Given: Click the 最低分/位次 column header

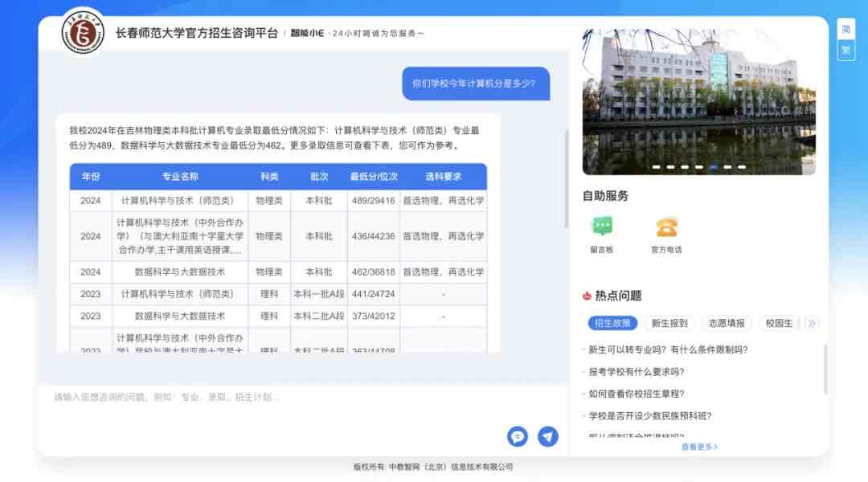Looking at the screenshot, I should click(374, 177).
